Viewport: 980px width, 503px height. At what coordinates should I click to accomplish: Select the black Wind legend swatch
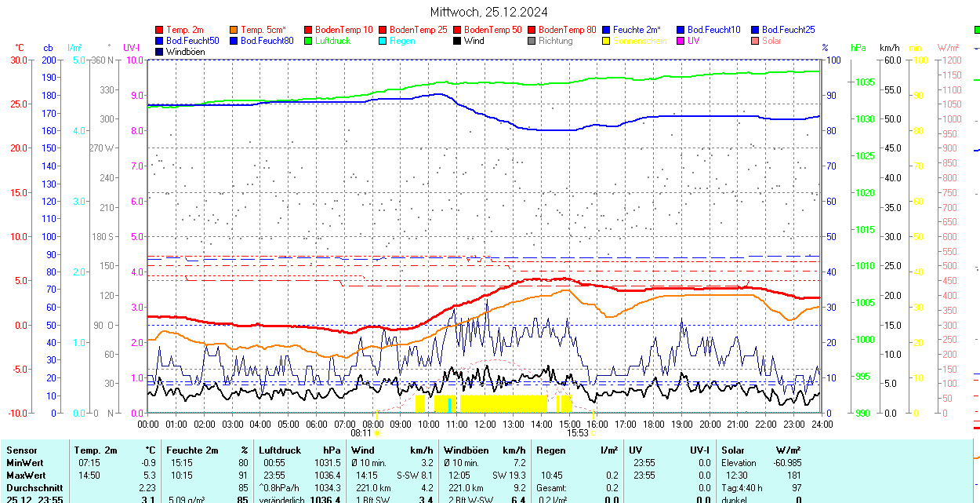pos(458,41)
